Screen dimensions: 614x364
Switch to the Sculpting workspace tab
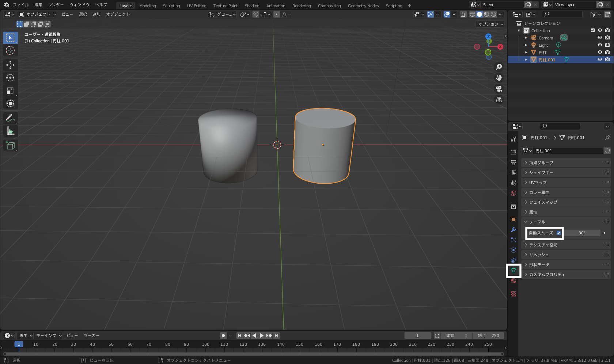171,6
